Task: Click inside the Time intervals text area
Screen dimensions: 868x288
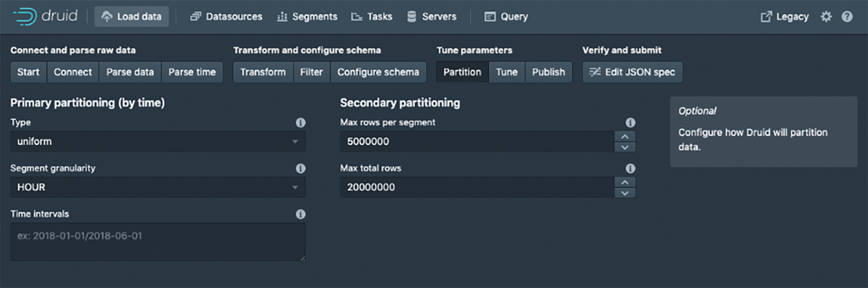Action: pyautogui.click(x=157, y=242)
